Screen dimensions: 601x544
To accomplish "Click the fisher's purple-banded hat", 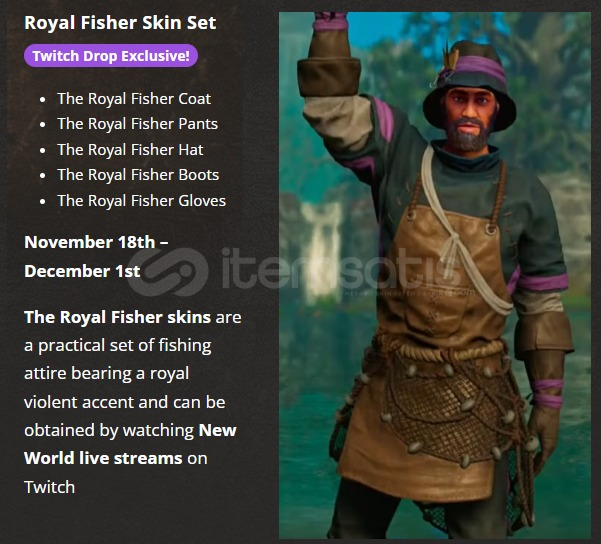I will tap(470, 82).
